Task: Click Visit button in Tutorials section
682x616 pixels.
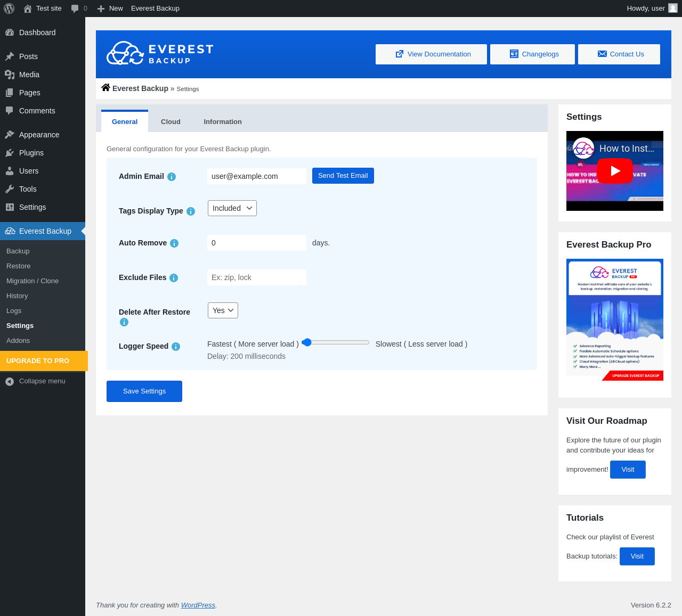Action: [637, 556]
